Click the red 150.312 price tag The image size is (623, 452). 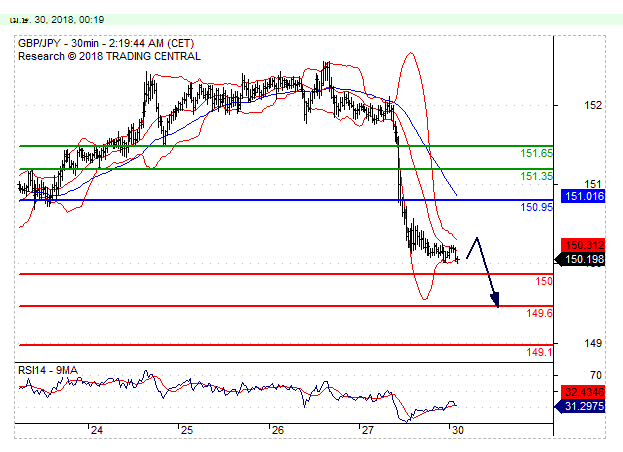click(x=583, y=245)
